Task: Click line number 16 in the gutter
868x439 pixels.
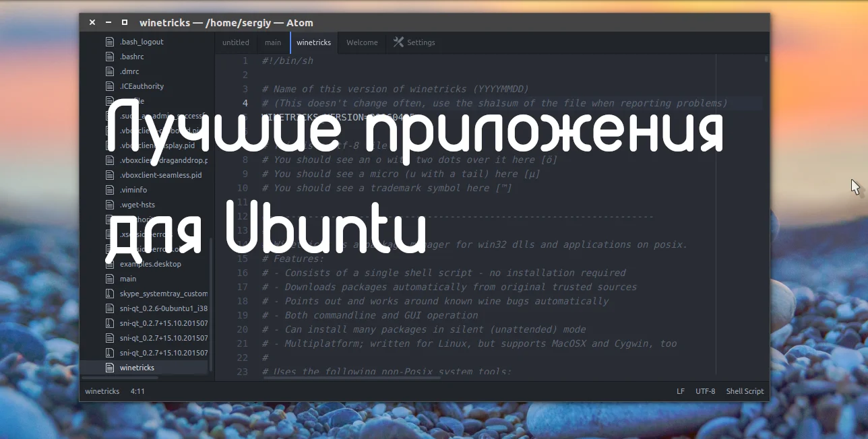Action: point(243,273)
